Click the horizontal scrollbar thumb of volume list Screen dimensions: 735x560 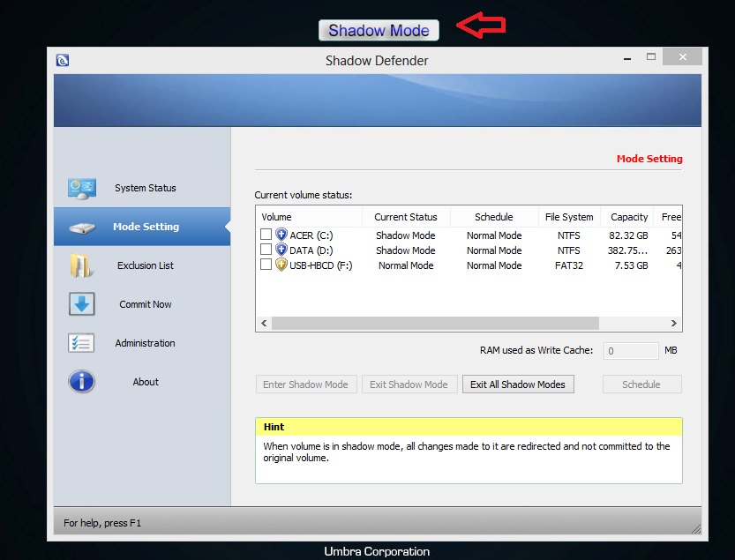[x=435, y=324]
